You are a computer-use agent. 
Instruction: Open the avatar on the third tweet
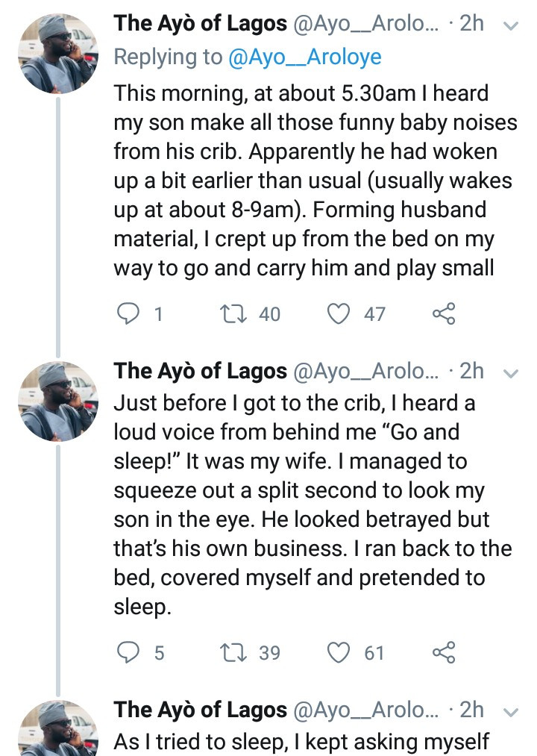pyautogui.click(x=58, y=728)
